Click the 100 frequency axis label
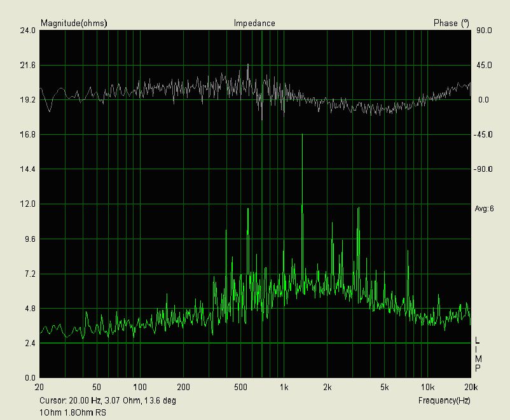The height and width of the screenshot is (420, 510). (x=140, y=387)
